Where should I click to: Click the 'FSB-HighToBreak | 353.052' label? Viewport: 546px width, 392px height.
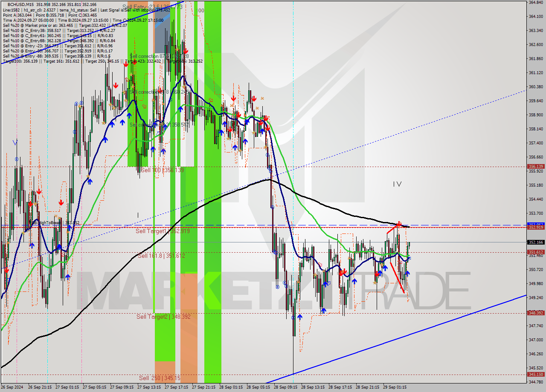coord(55,222)
